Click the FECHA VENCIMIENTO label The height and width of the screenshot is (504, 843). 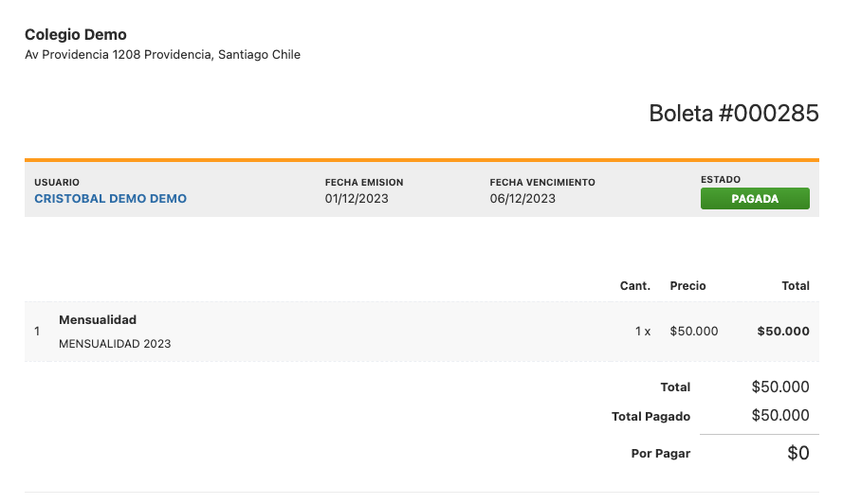(542, 183)
